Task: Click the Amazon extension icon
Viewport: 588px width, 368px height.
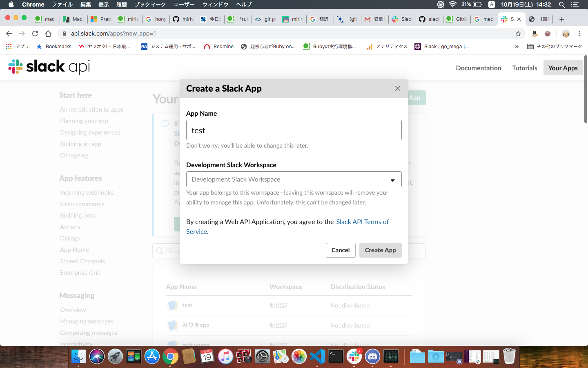Action: click(x=535, y=34)
